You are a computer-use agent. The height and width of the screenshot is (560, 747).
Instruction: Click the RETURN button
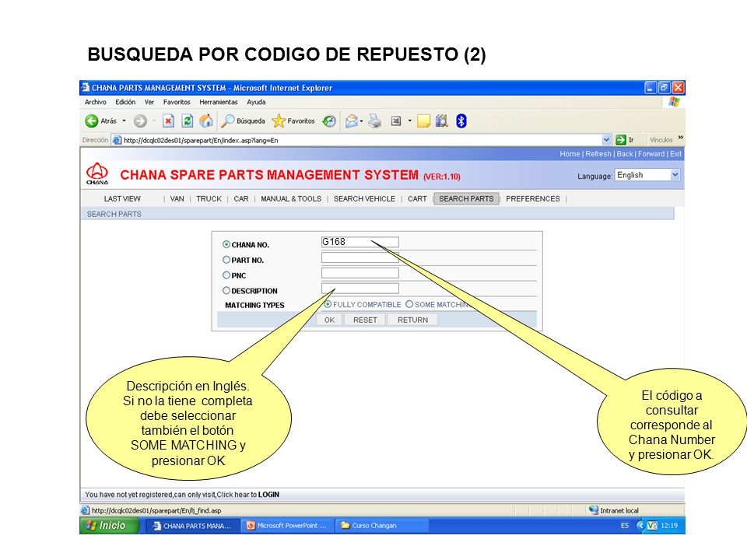click(x=412, y=320)
